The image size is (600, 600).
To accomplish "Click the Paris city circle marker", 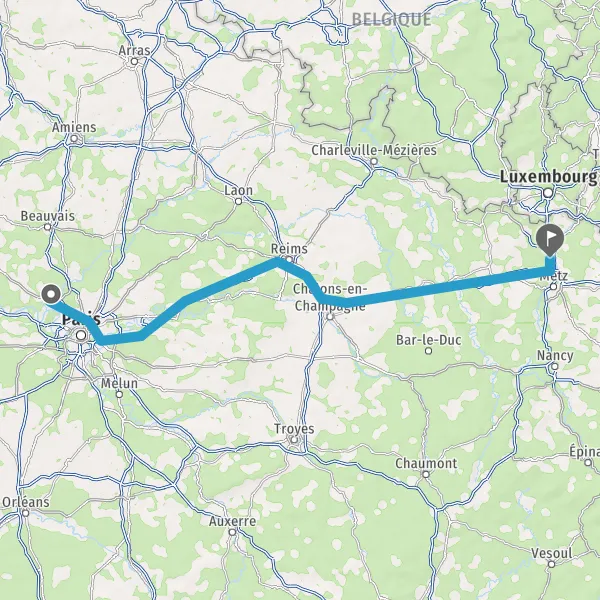I will click(81, 336).
